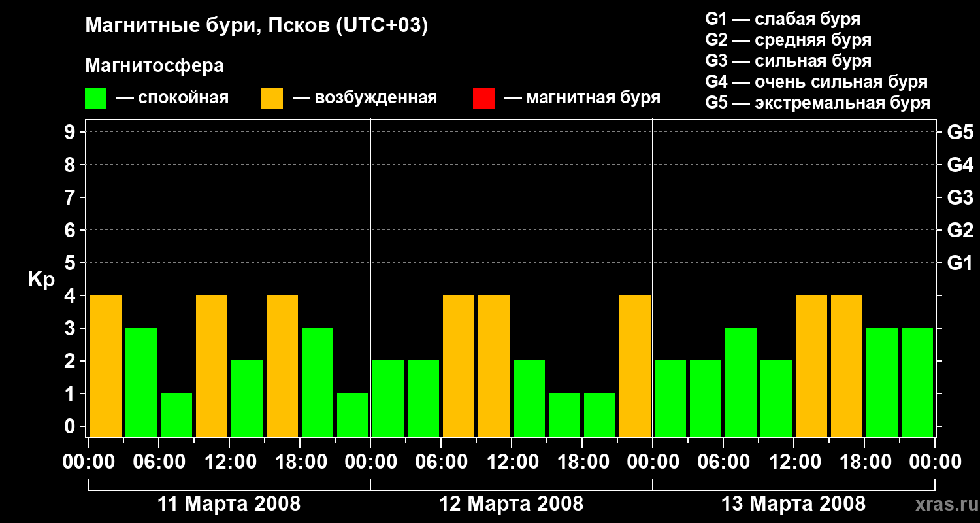Click the G2 label on the right axis
The image size is (980, 523).
coord(960,230)
